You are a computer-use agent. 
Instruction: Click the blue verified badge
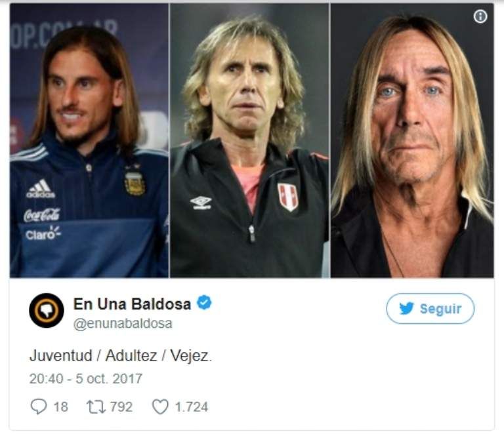tap(204, 302)
